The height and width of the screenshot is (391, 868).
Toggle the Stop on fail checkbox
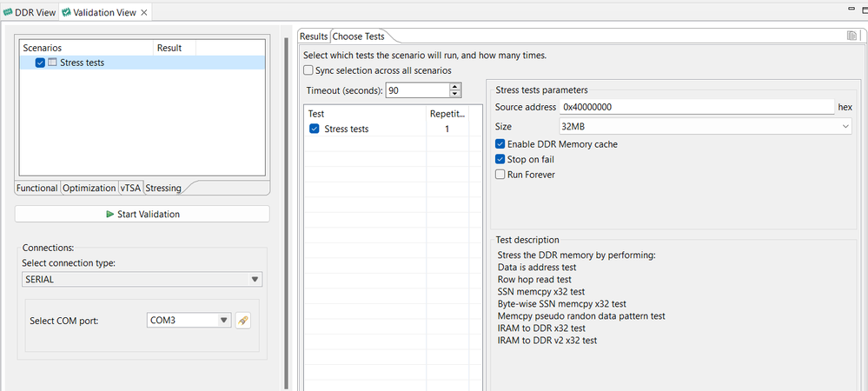pyautogui.click(x=500, y=160)
